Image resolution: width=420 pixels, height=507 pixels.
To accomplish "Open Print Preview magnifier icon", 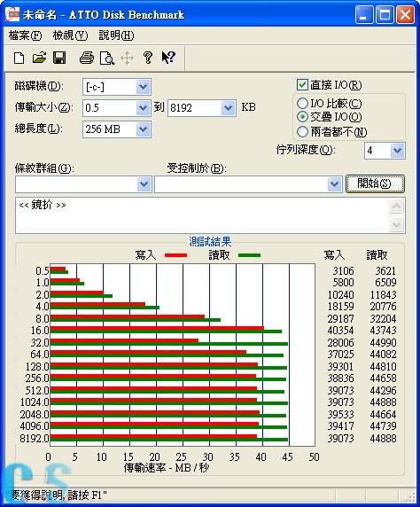I will coord(107,58).
